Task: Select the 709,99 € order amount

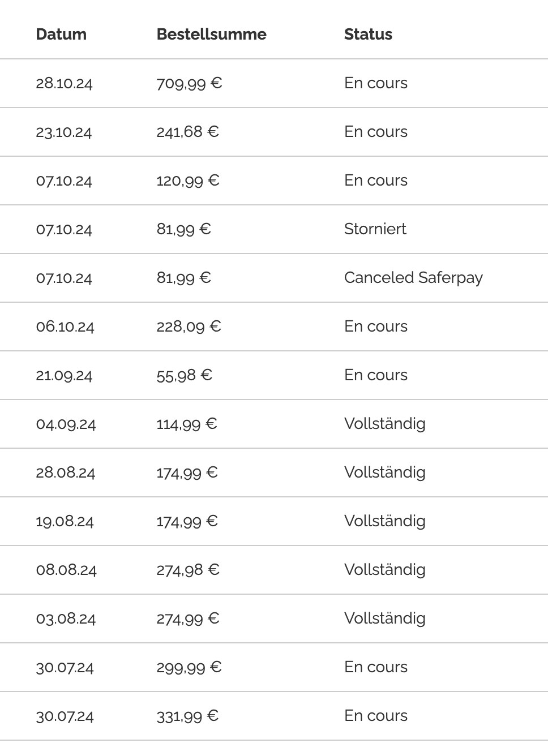Action: [189, 83]
